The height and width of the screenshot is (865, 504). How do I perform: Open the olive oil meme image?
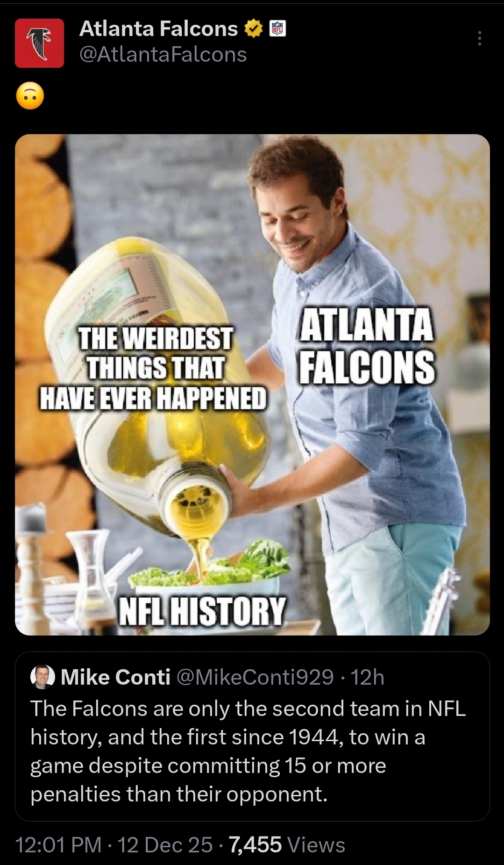tap(252, 385)
